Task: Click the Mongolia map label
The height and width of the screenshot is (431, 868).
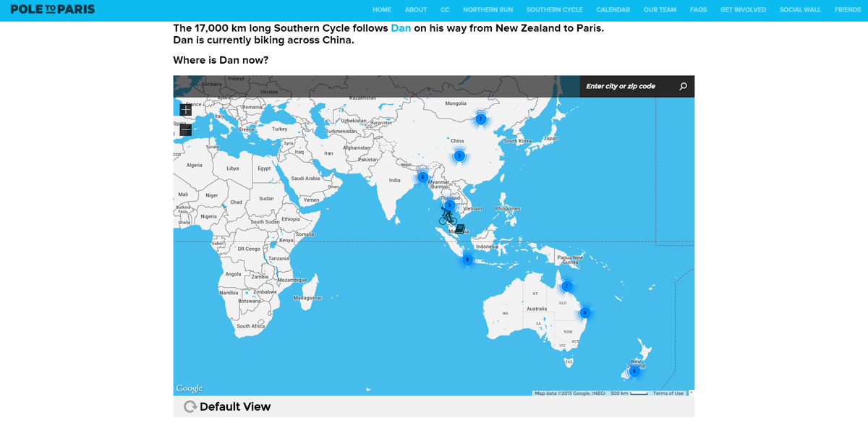Action: click(x=456, y=103)
